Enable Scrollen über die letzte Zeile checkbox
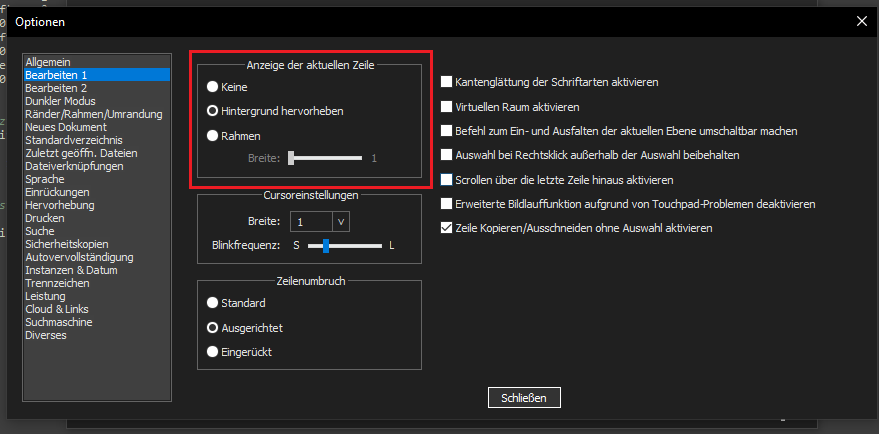The width and height of the screenshot is (879, 434). [x=446, y=180]
